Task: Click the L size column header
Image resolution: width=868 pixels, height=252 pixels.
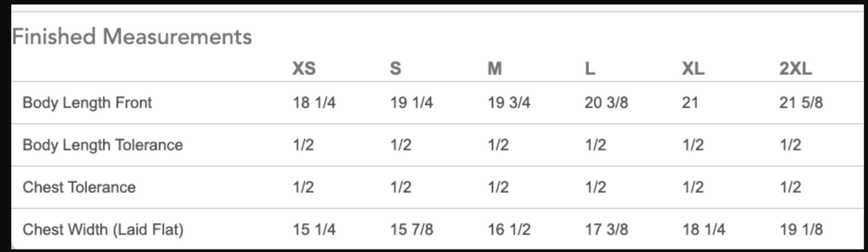Action: coord(590,69)
